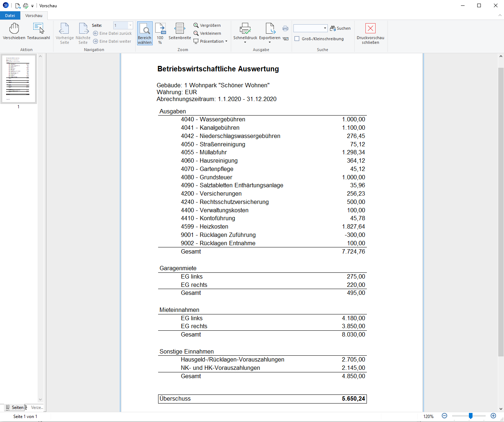Click the search text input field
This screenshot has height=422, width=504.
[x=308, y=28]
